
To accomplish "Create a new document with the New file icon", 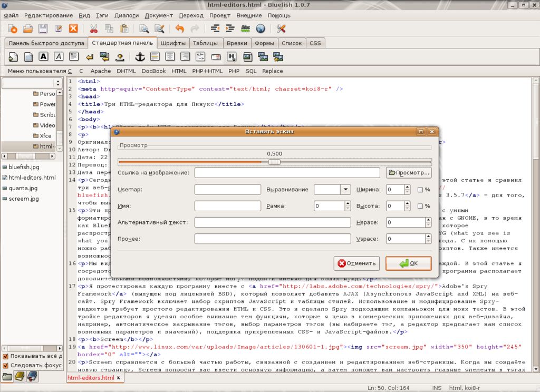I will click(13, 28).
